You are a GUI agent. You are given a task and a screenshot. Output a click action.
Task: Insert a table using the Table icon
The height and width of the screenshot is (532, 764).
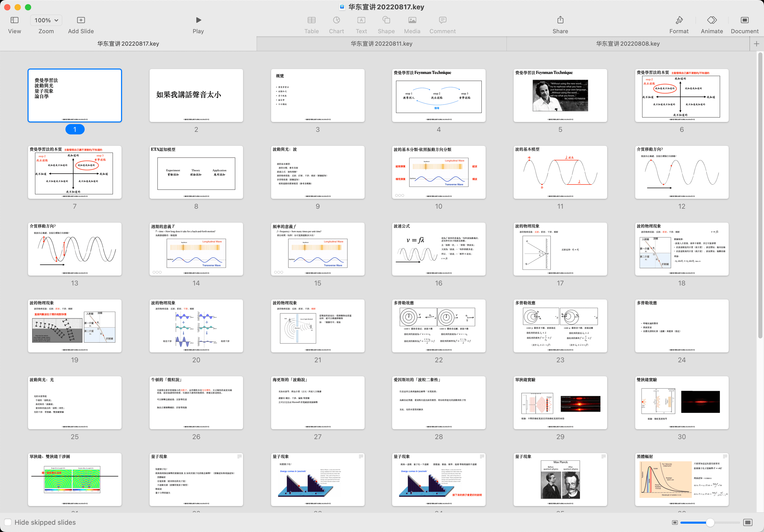(311, 20)
